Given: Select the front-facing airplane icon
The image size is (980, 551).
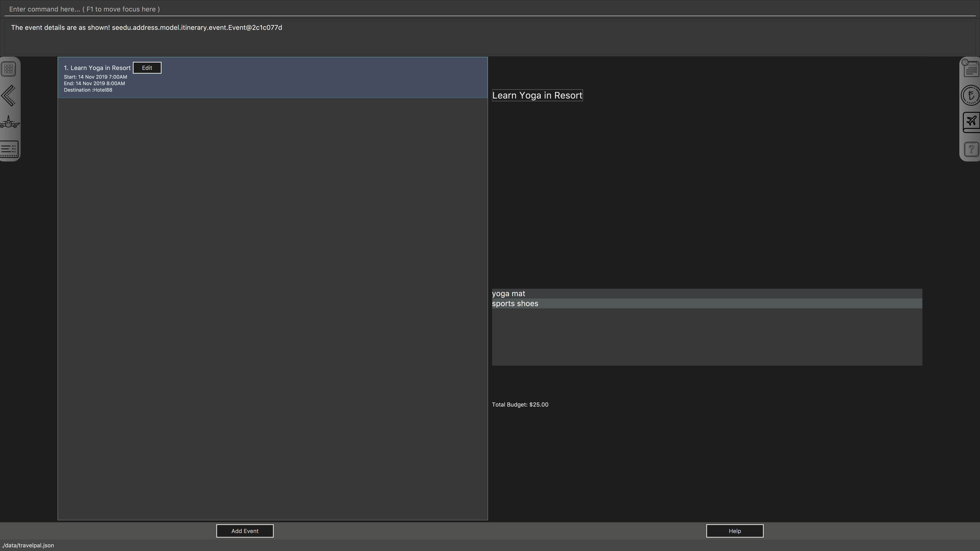Looking at the screenshot, I should tap(10, 122).
